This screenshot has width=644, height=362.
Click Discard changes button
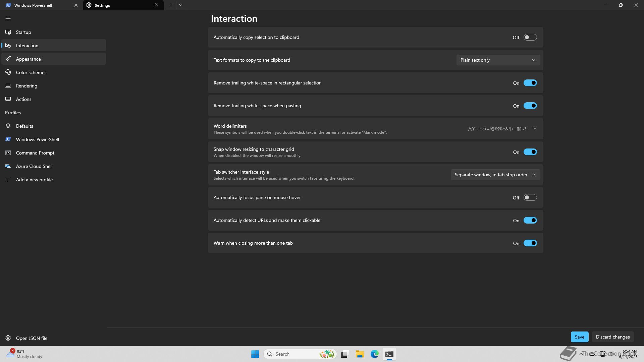pos(612,337)
